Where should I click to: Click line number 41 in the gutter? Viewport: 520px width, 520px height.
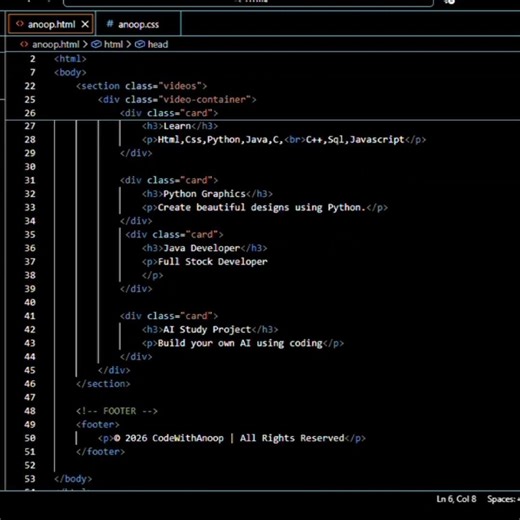[x=30, y=316]
